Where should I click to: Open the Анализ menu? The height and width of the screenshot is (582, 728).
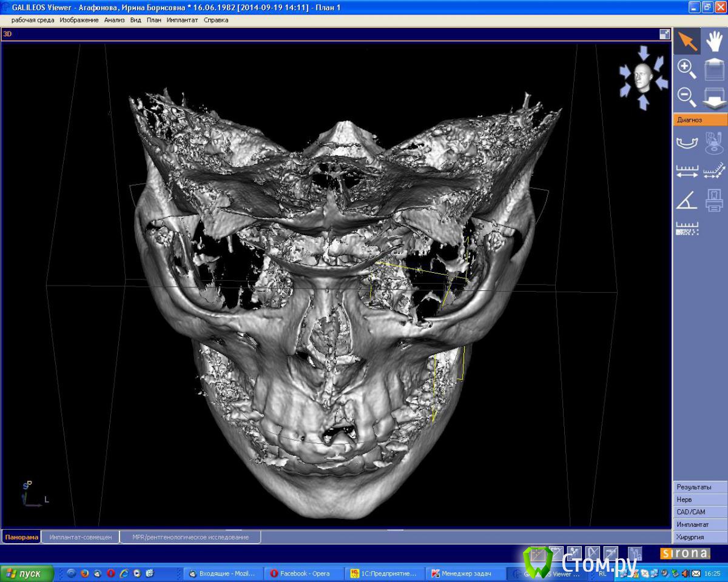point(114,20)
